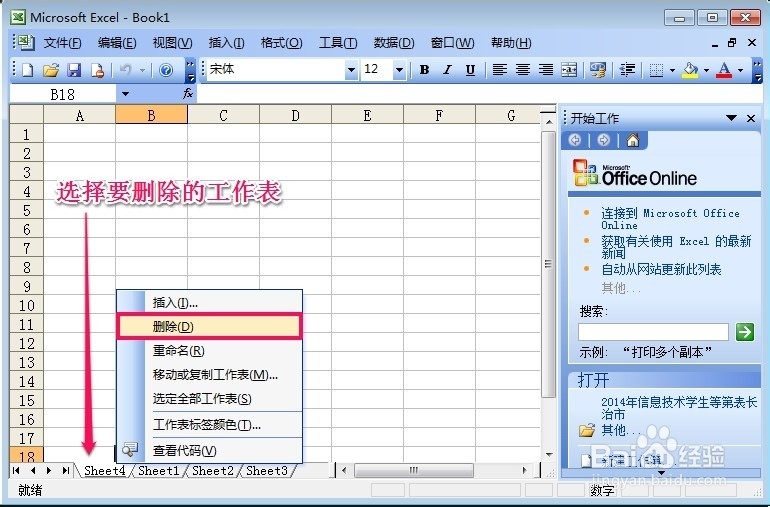Open the 工具(T) menu

(x=338, y=43)
